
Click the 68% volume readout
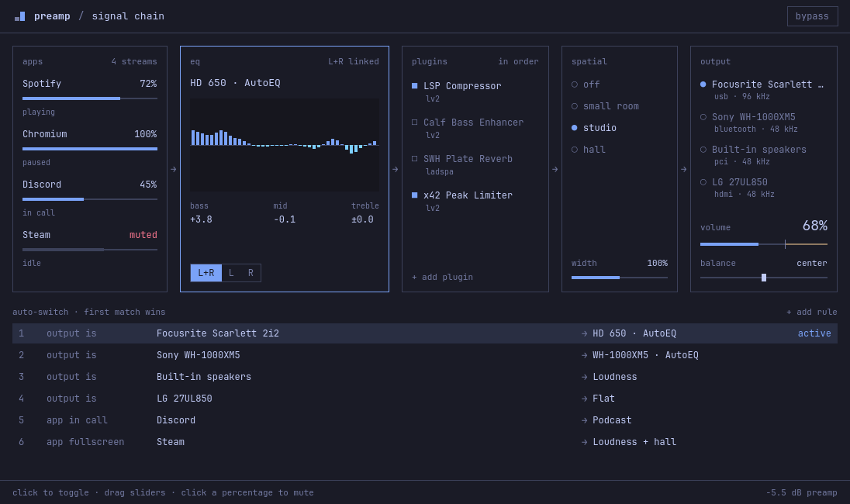815,226
